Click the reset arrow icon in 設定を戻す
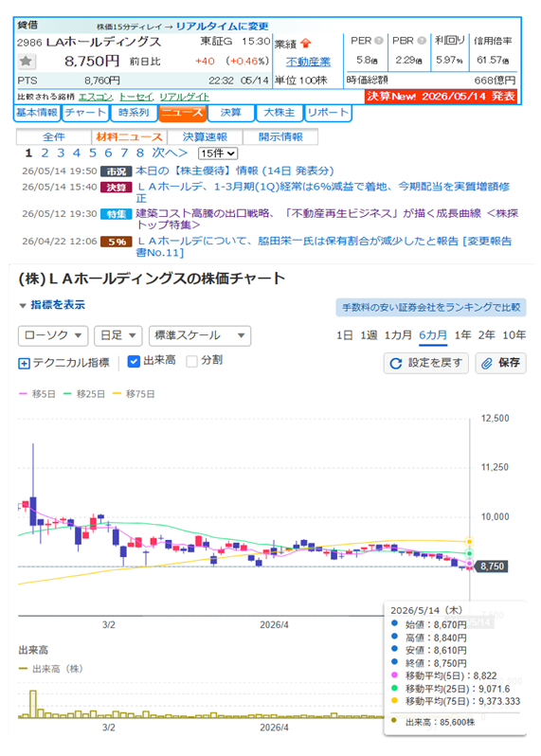Viewport: 541px width, 756px height. click(x=396, y=363)
